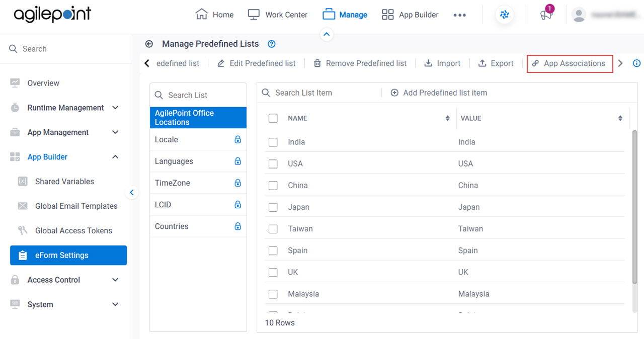Expand Runtime Management section
Image resolution: width=644 pixels, height=339 pixels.
(x=115, y=108)
